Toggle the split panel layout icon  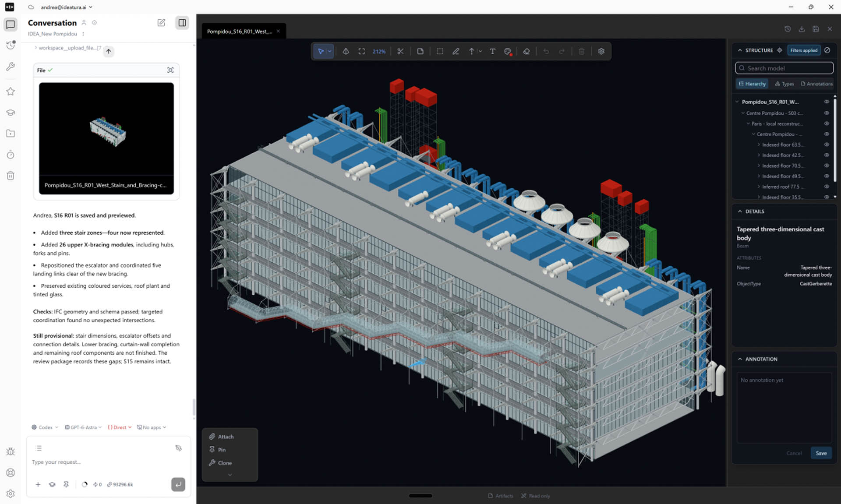pyautogui.click(x=182, y=23)
